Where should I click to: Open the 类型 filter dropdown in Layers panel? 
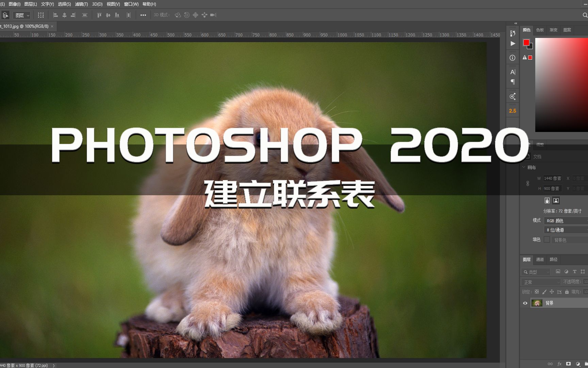[x=536, y=272]
